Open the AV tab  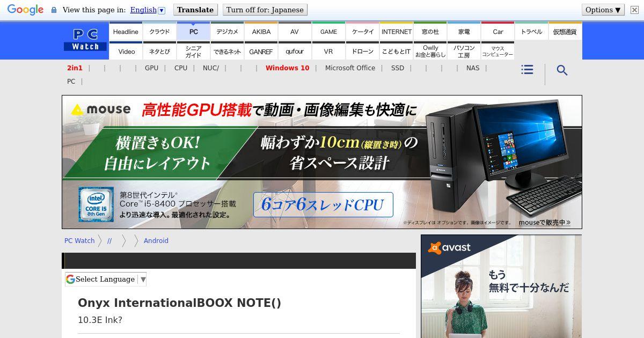pyautogui.click(x=295, y=32)
